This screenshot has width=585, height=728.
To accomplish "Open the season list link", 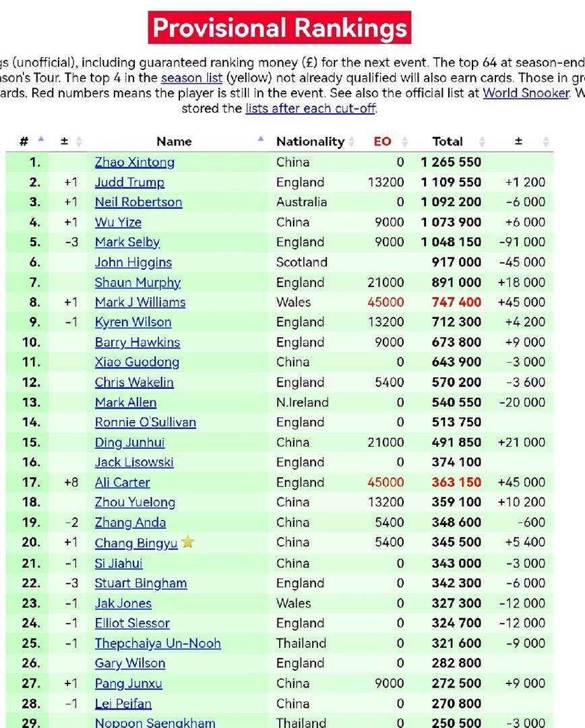I will (192, 78).
